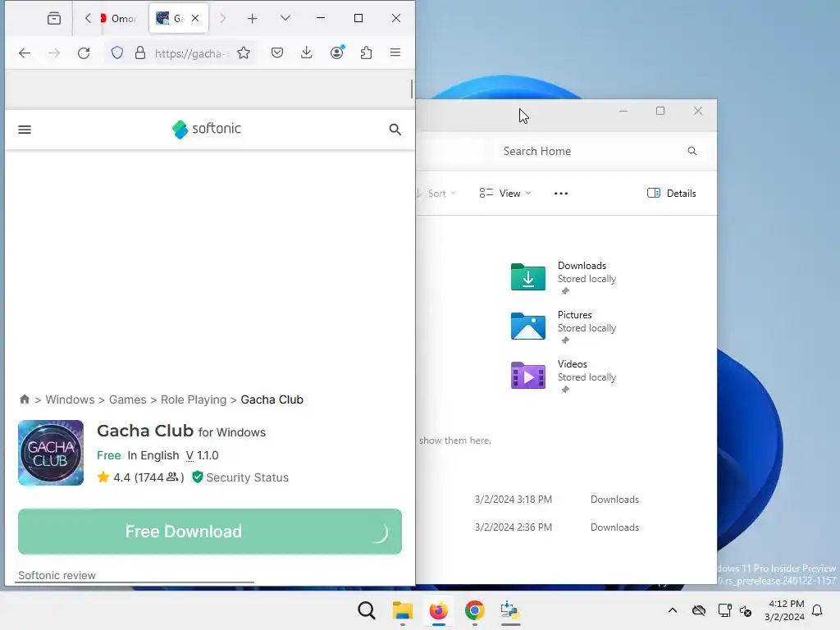This screenshot has height=630, width=840.
Task: Toggle the Details pane in Explorer
Action: pyautogui.click(x=672, y=194)
